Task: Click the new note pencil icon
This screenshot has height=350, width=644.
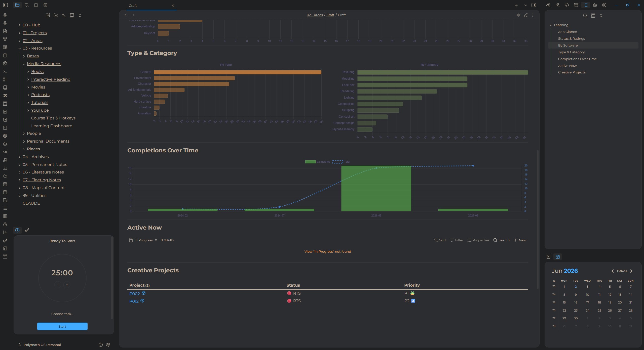Action: [48, 15]
